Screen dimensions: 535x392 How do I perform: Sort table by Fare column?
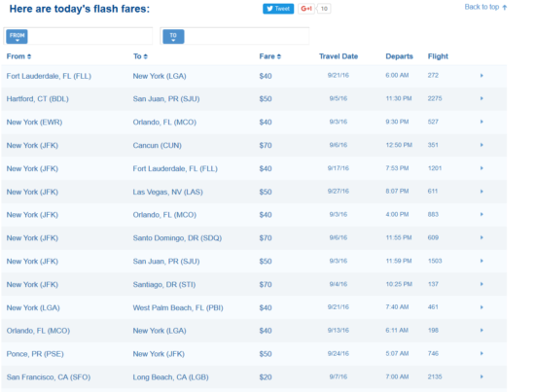tap(269, 56)
